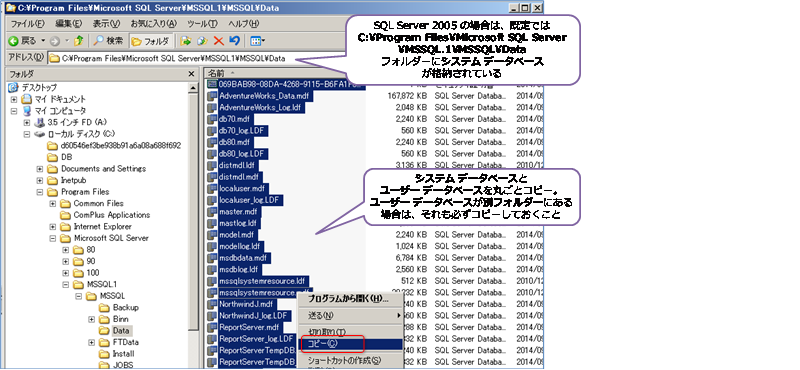Expand the Documents and Settings folder

point(40,168)
